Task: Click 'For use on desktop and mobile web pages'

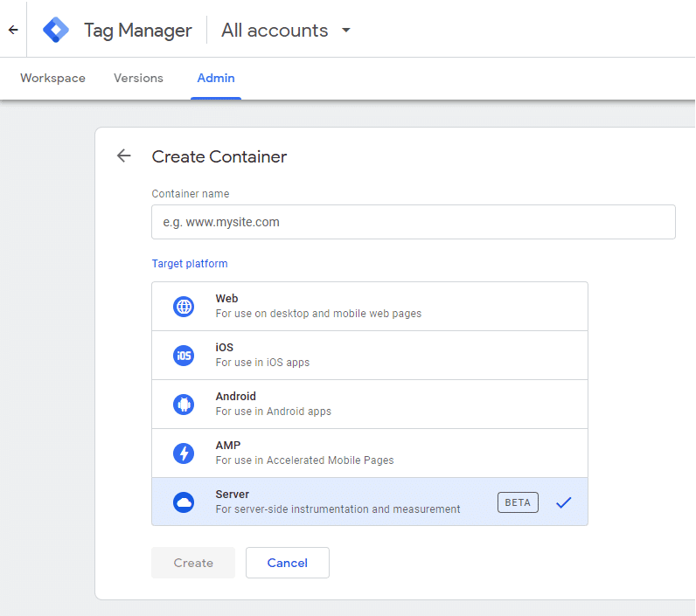Action: click(x=318, y=314)
